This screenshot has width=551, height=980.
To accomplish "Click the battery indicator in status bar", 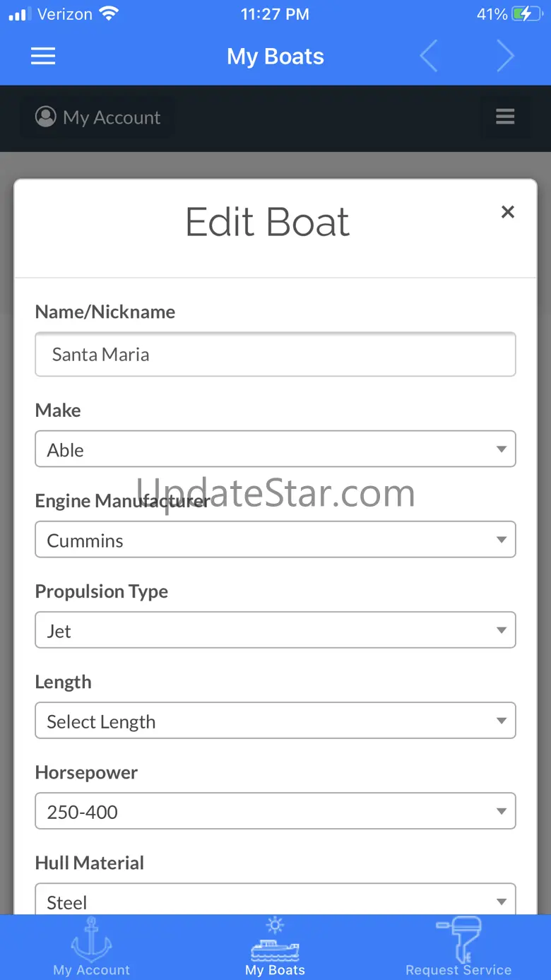I will click(x=526, y=14).
